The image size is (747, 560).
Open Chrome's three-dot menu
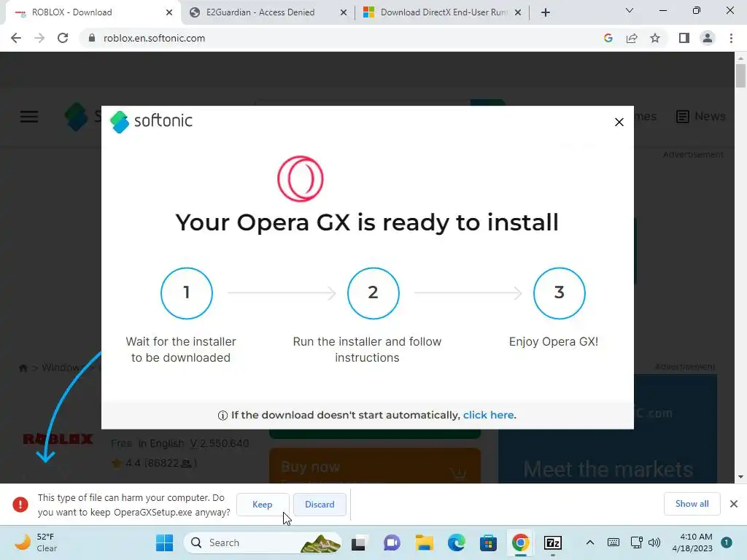(x=731, y=38)
